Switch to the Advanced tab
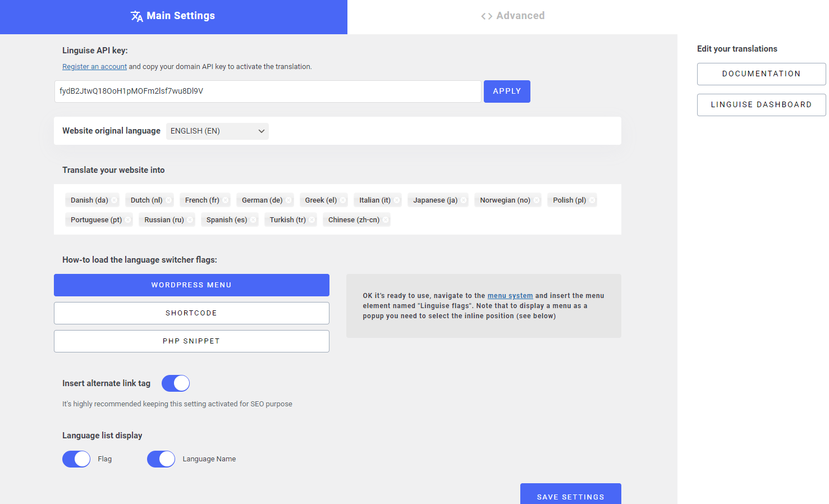 pyautogui.click(x=512, y=16)
